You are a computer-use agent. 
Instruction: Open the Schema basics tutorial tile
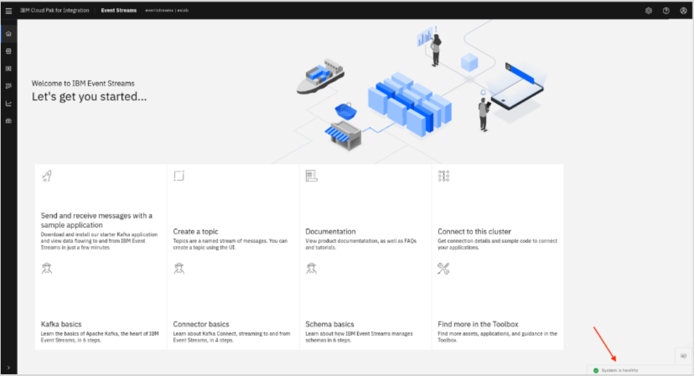tap(366, 303)
